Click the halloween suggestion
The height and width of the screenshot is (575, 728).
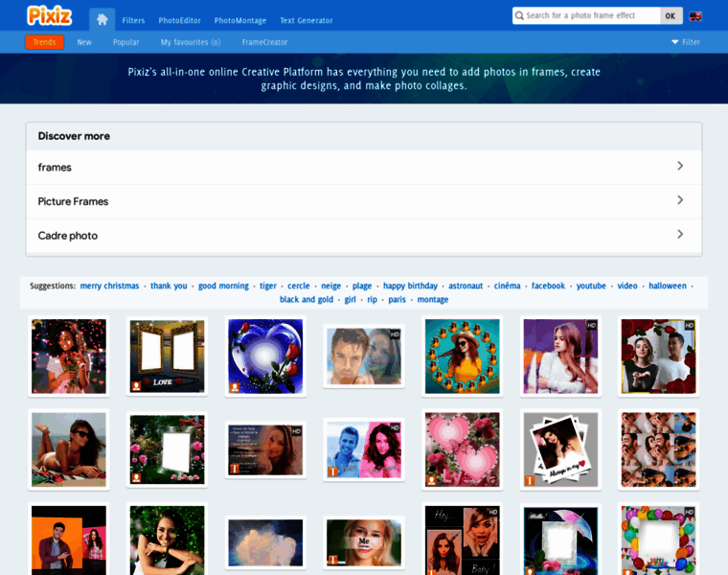668,286
